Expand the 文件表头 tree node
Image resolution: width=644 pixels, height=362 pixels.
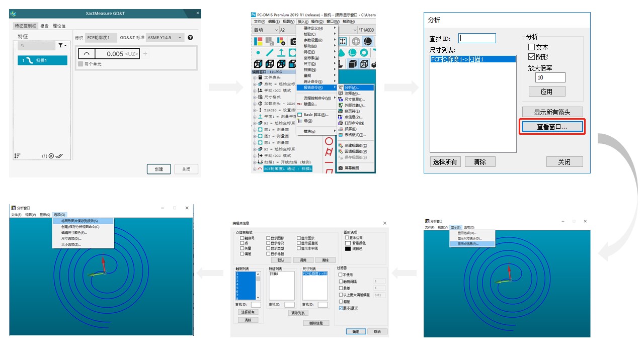(255, 77)
